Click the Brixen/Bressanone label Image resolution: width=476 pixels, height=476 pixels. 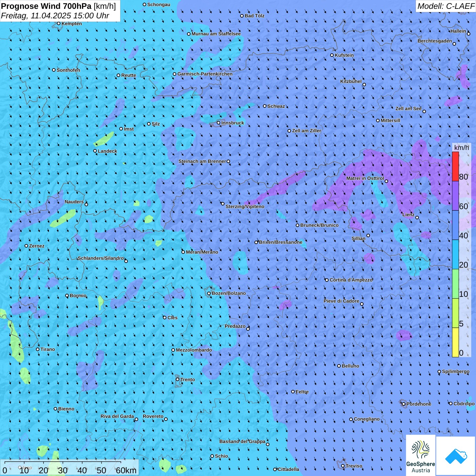coord(280,242)
